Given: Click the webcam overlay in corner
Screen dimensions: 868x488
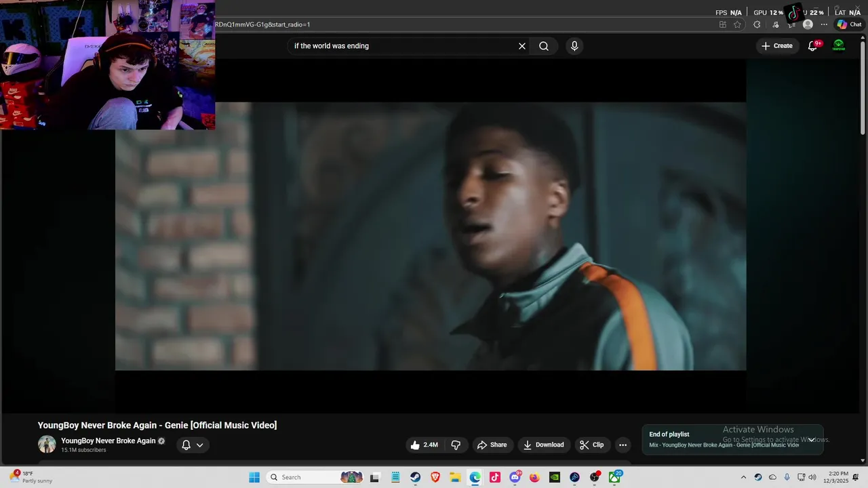Looking at the screenshot, I should pyautogui.click(x=108, y=64).
